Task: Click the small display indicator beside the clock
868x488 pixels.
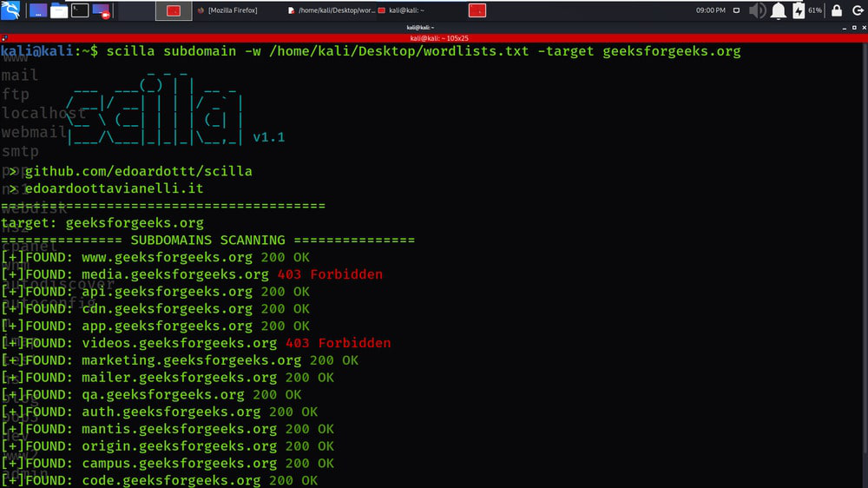Action: pos(736,10)
